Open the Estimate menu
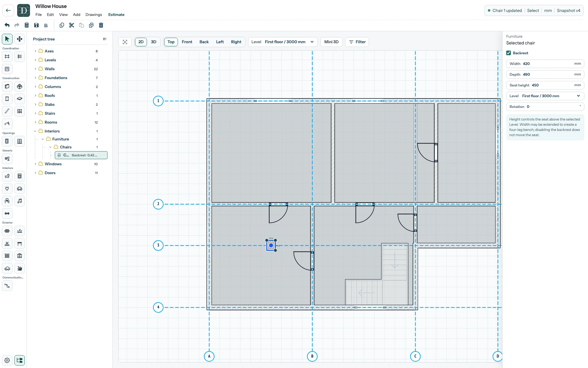The width and height of the screenshot is (588, 368). pos(116,15)
